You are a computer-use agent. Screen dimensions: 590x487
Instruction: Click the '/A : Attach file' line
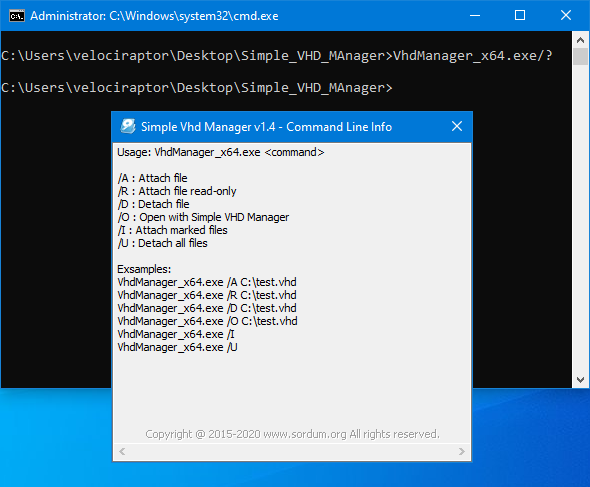pos(152,178)
